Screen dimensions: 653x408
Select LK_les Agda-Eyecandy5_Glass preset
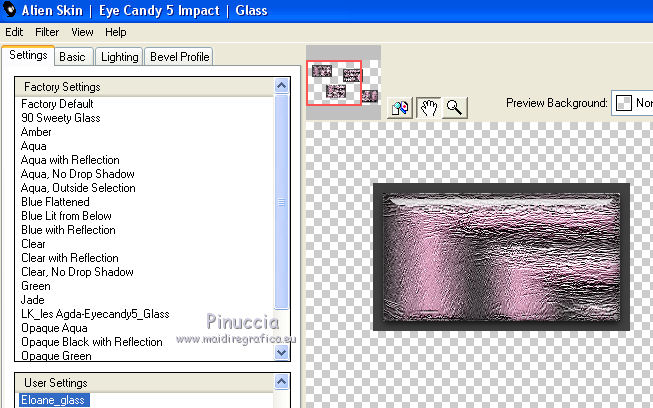click(95, 314)
